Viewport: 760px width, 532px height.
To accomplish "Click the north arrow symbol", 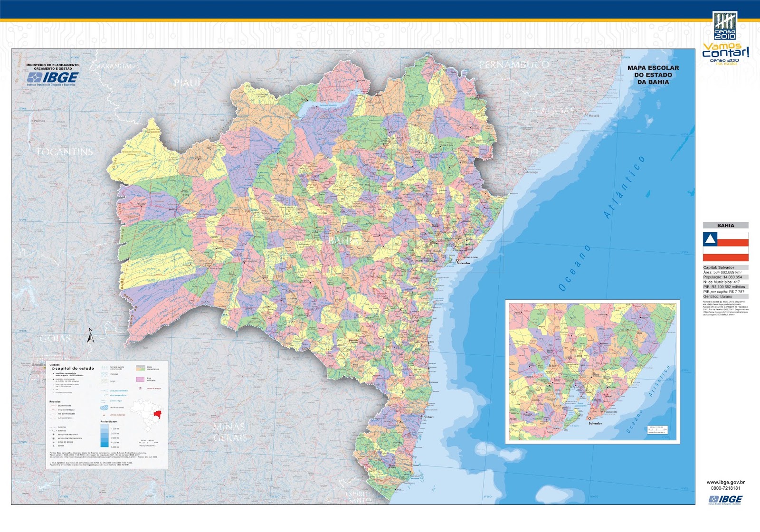I will click(x=91, y=336).
